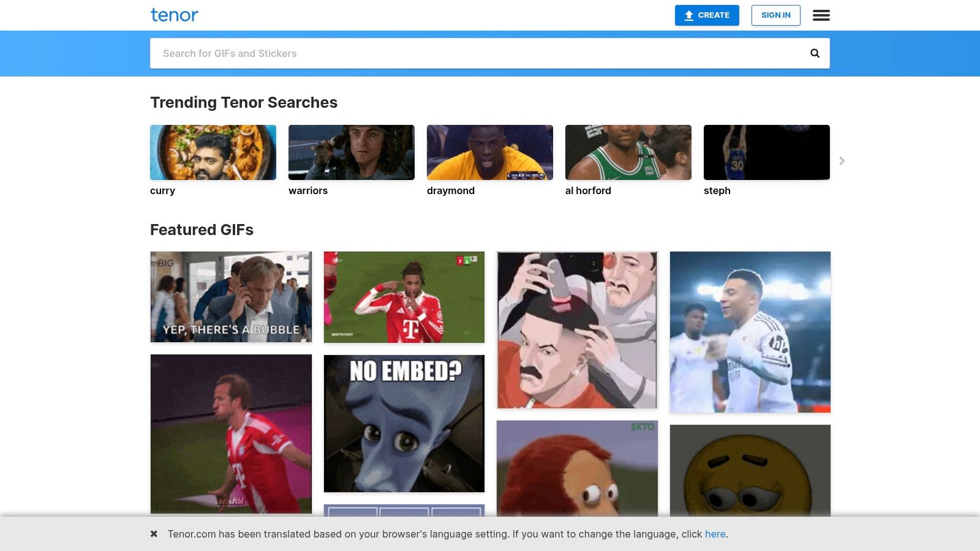Dismiss the language notice with X
The height and width of the screenshot is (551, 980).
pos(154,534)
